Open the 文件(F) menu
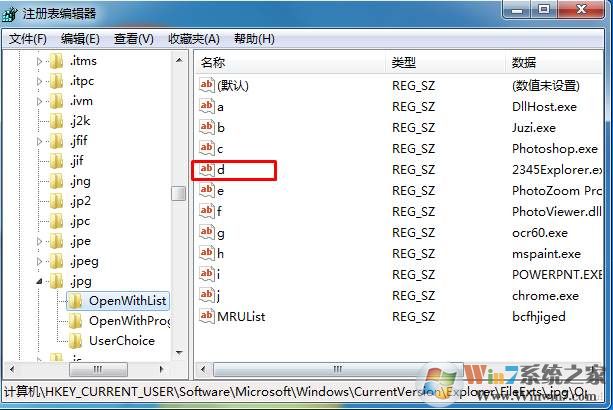 click(28, 39)
